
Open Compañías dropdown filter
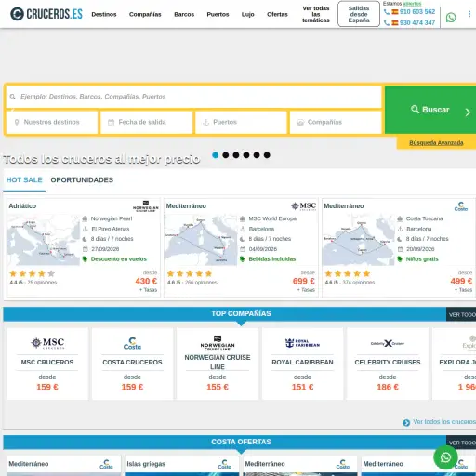(336, 122)
